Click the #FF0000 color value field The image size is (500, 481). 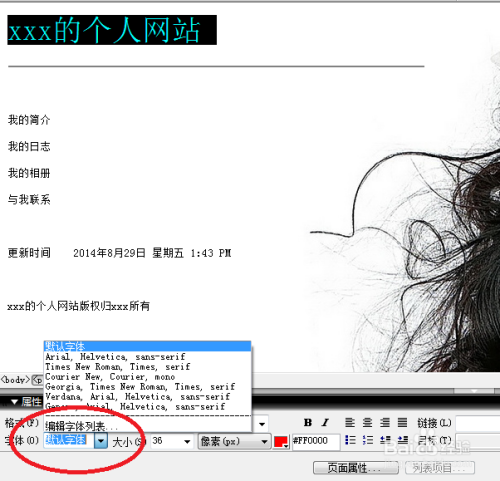(316, 441)
